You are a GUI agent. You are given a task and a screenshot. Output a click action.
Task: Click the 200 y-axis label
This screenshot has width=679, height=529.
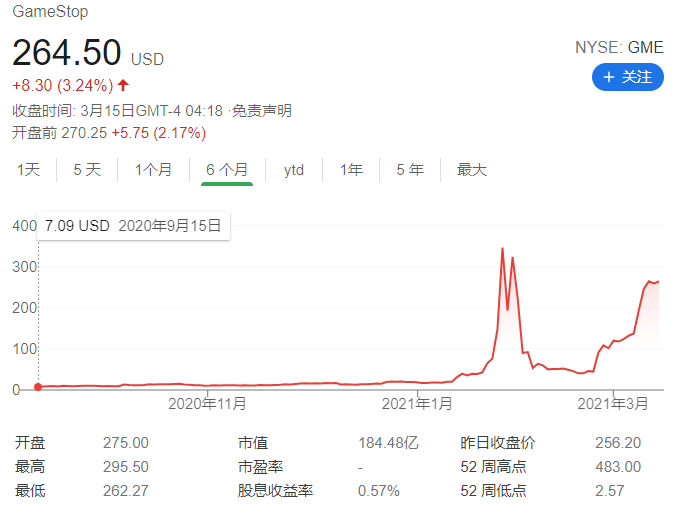pos(24,308)
